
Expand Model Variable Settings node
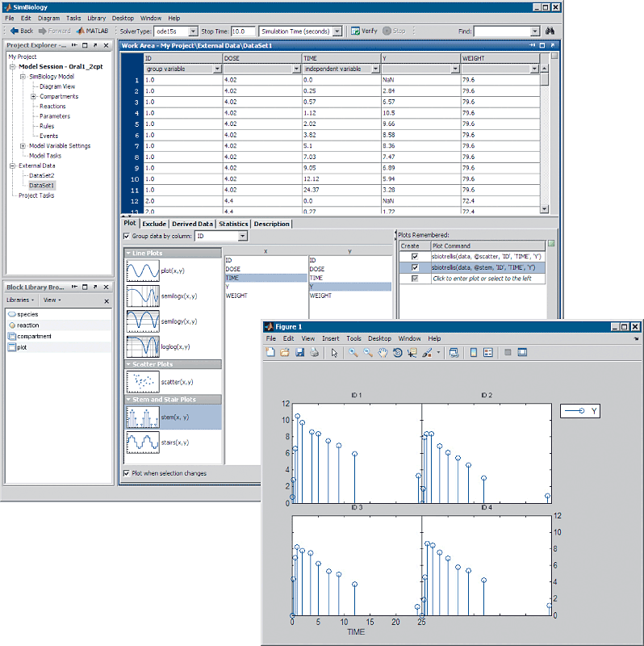23,146
